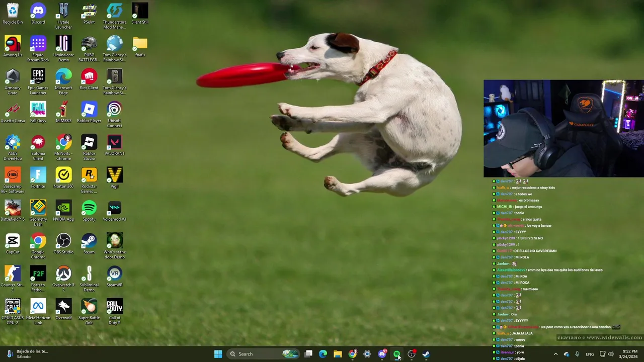The width and height of the screenshot is (644, 362).
Task: Launch Riot Client from the desktop
Action: coord(89,79)
